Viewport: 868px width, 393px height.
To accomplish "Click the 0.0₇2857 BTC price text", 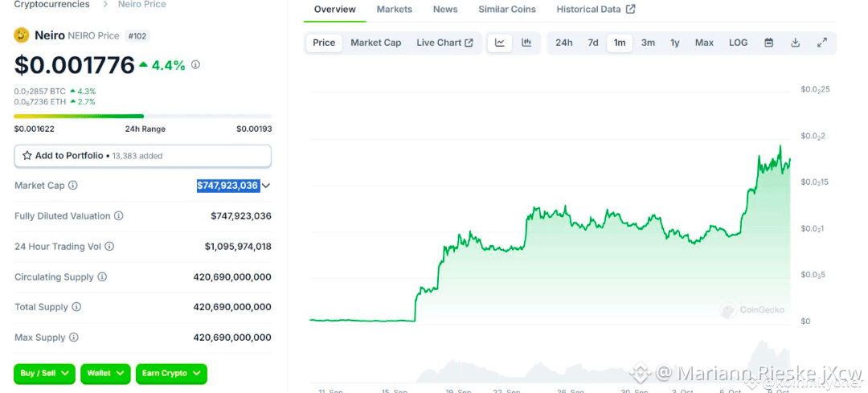I will tap(40, 92).
